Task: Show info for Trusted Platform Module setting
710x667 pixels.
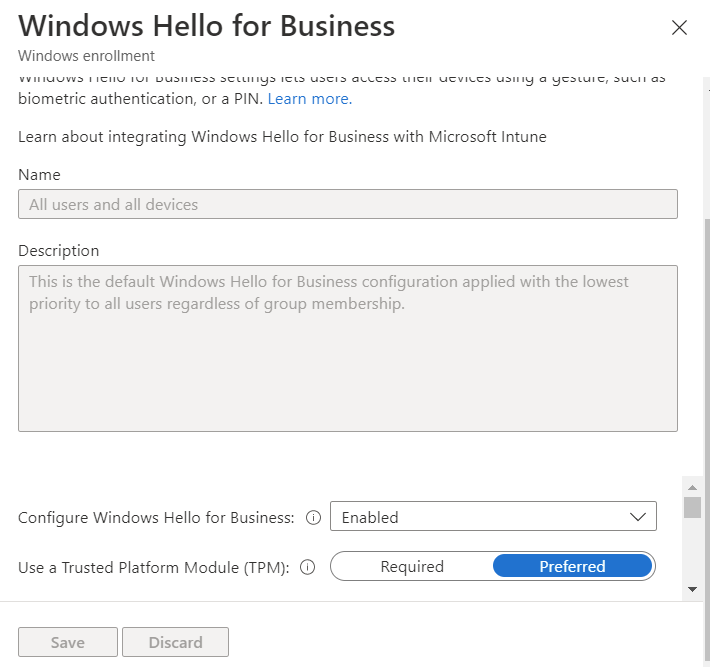Action: (x=307, y=567)
